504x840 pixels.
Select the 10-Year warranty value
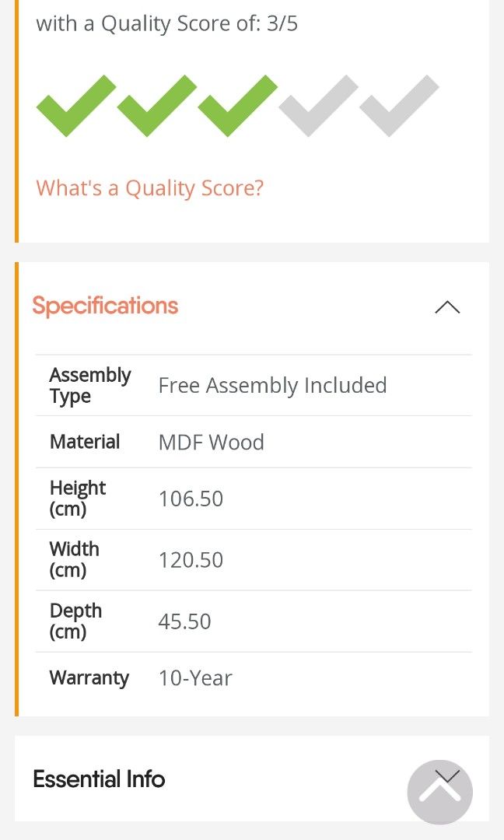coord(195,678)
